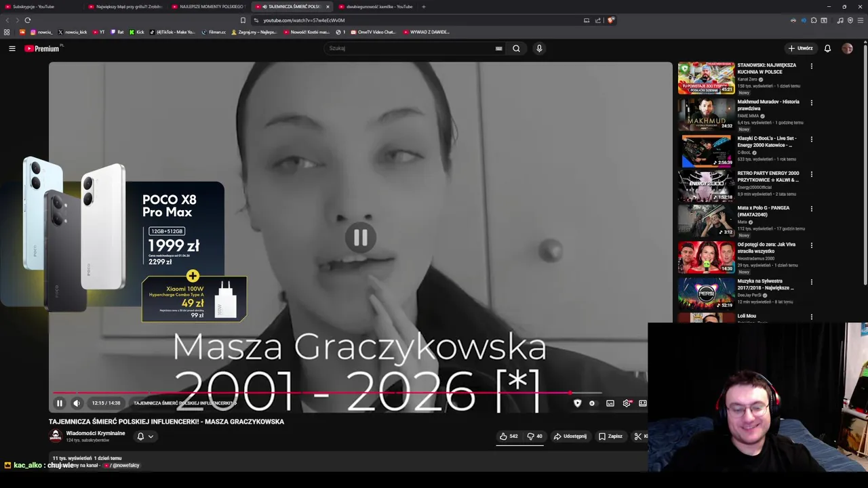
Task: Open the notification bell dropdown under the video
Action: click(145, 436)
